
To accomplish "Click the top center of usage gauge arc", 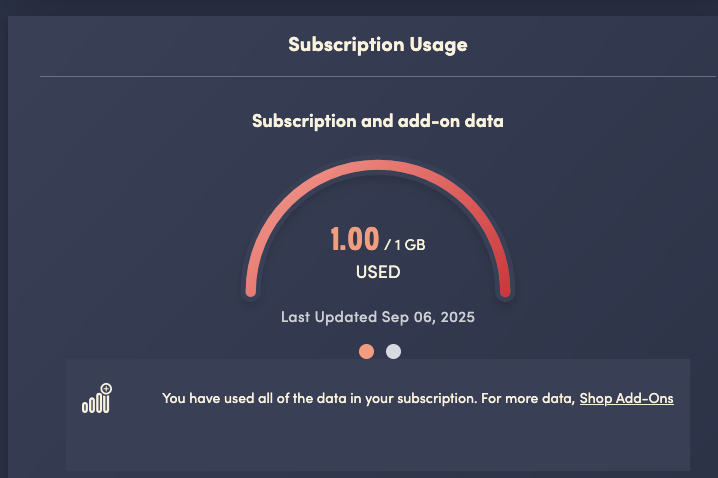I will (x=378, y=166).
